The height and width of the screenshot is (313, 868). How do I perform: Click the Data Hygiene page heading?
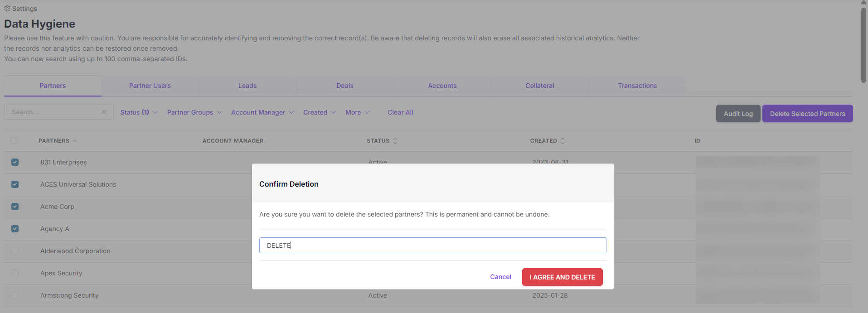pos(40,24)
